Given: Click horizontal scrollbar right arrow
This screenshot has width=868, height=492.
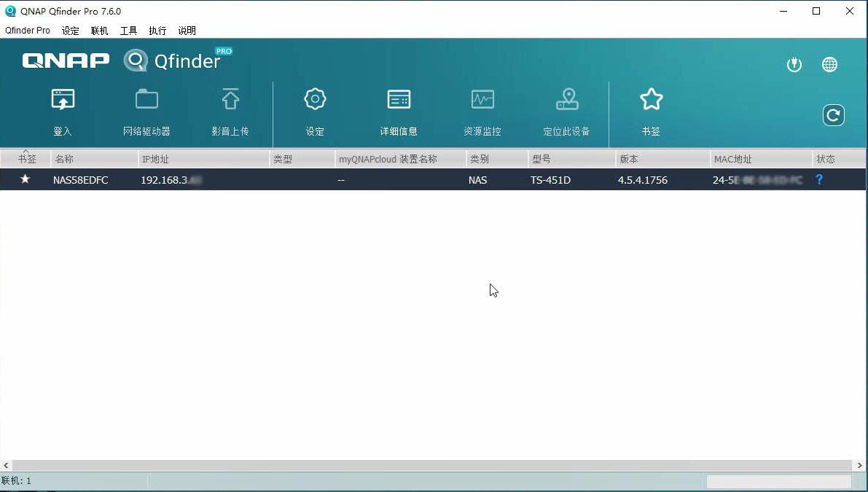Looking at the screenshot, I should (x=861, y=466).
